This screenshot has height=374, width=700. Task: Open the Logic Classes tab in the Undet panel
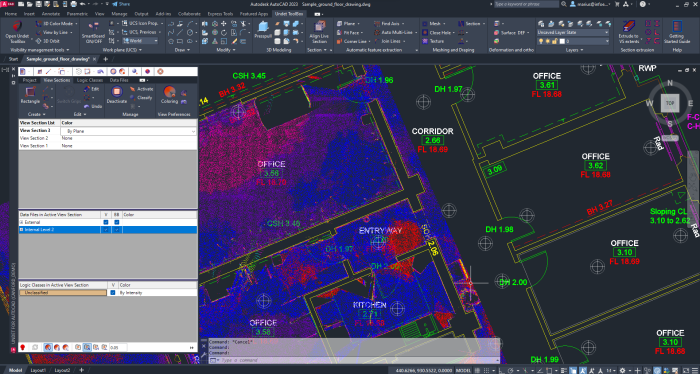(90, 80)
